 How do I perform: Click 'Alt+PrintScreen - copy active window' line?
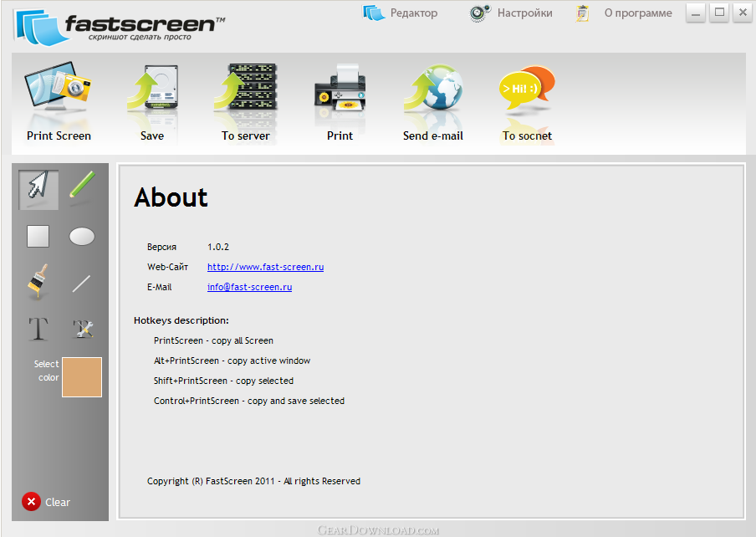click(x=232, y=361)
